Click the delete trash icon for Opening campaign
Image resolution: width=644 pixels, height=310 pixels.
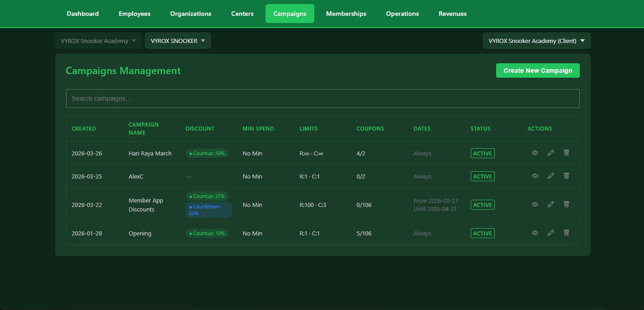click(566, 233)
